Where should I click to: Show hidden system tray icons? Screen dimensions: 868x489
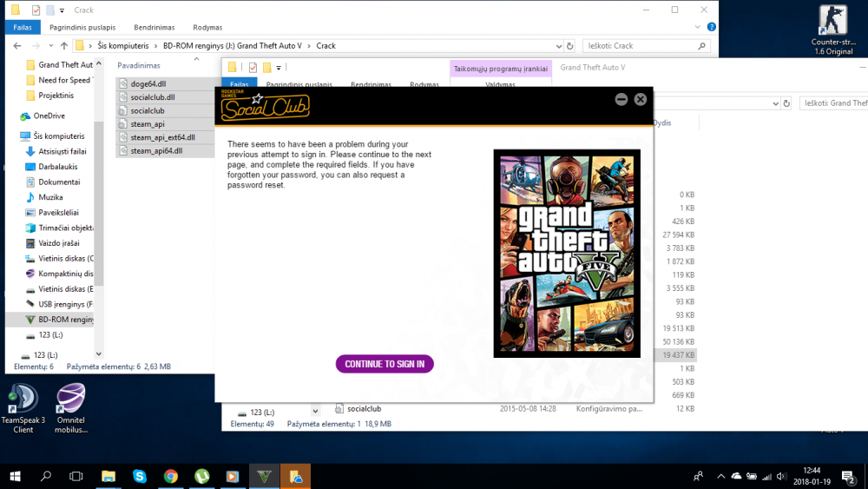pos(720,476)
